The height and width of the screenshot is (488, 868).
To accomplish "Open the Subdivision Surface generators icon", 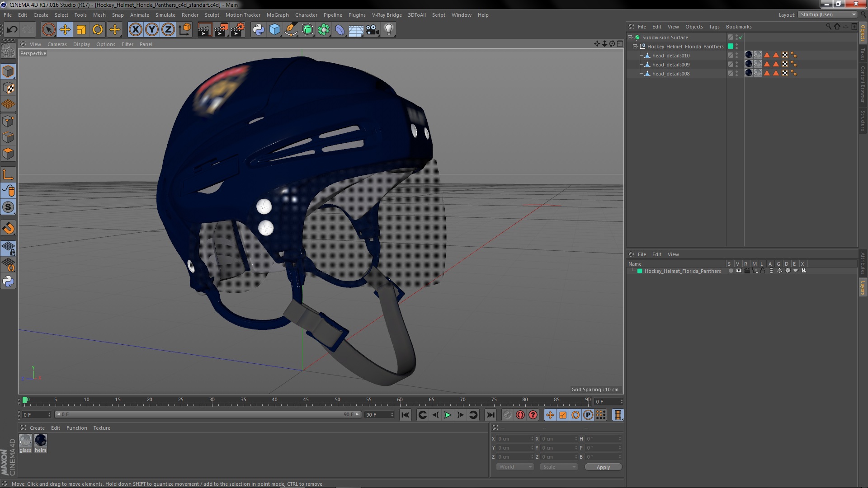I will coord(307,30).
